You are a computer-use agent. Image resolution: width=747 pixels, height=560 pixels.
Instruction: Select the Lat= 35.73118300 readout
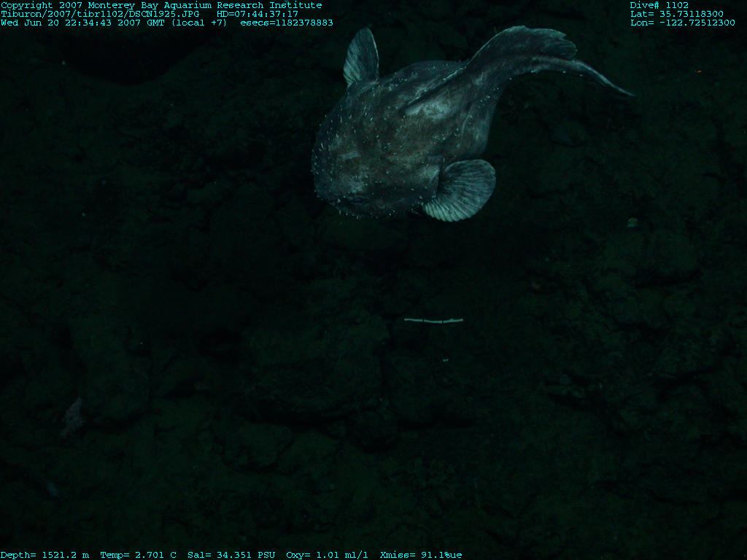(676, 14)
